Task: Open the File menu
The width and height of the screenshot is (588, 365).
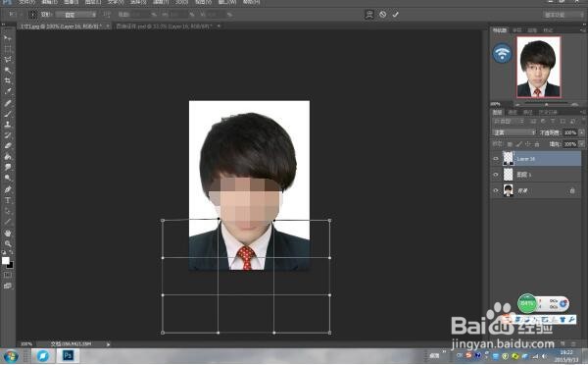Action: [26, 2]
